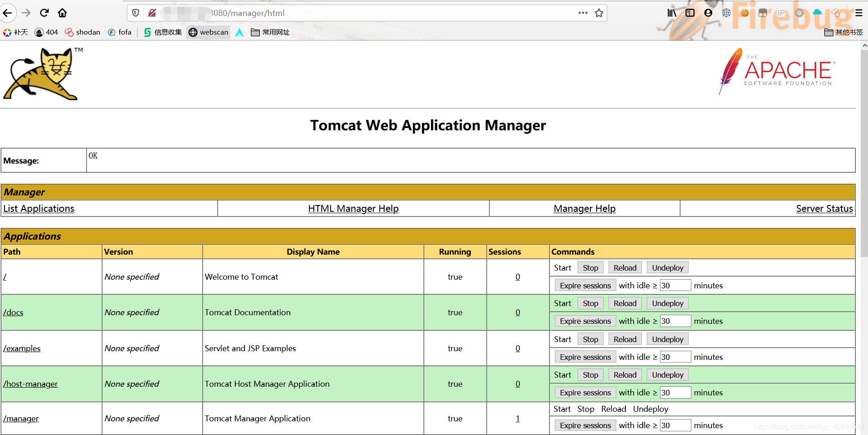Open the /docs application path
The image size is (868, 435).
[x=13, y=312]
